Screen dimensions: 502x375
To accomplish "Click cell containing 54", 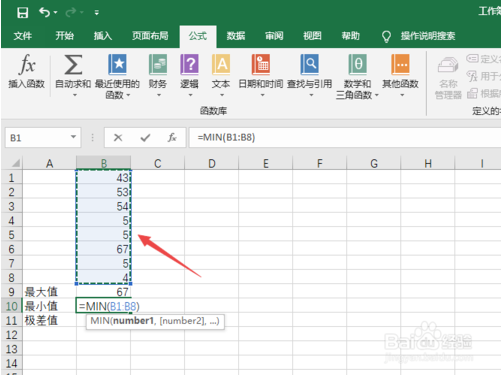I will [x=103, y=206].
